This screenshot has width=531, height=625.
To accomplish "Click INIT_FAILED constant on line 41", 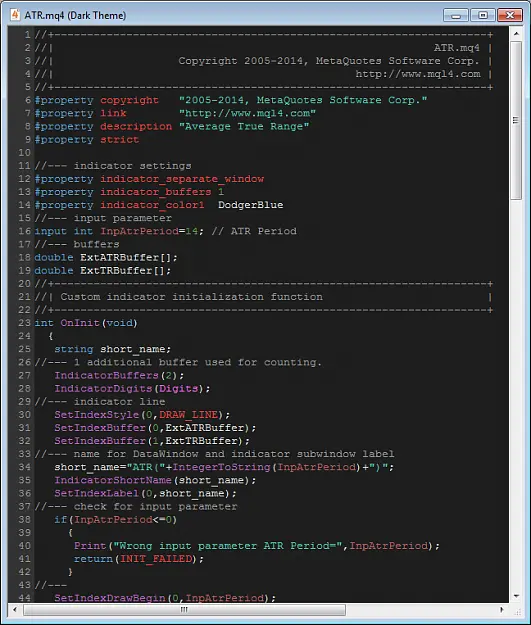I will [x=156, y=559].
